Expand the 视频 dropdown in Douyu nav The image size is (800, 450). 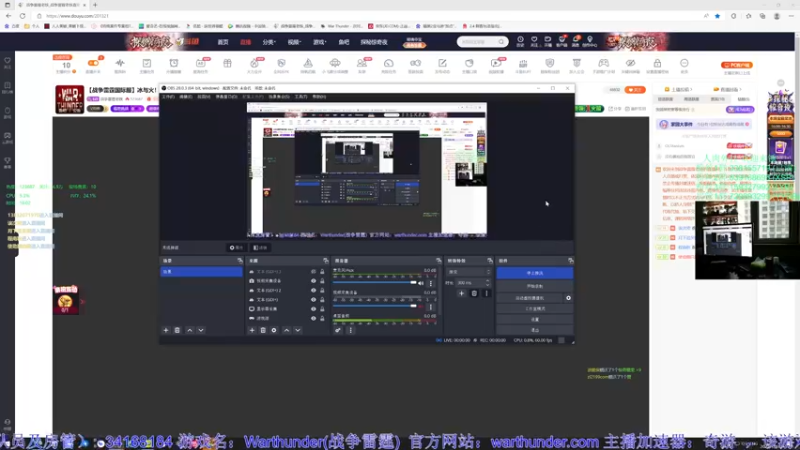click(x=294, y=42)
